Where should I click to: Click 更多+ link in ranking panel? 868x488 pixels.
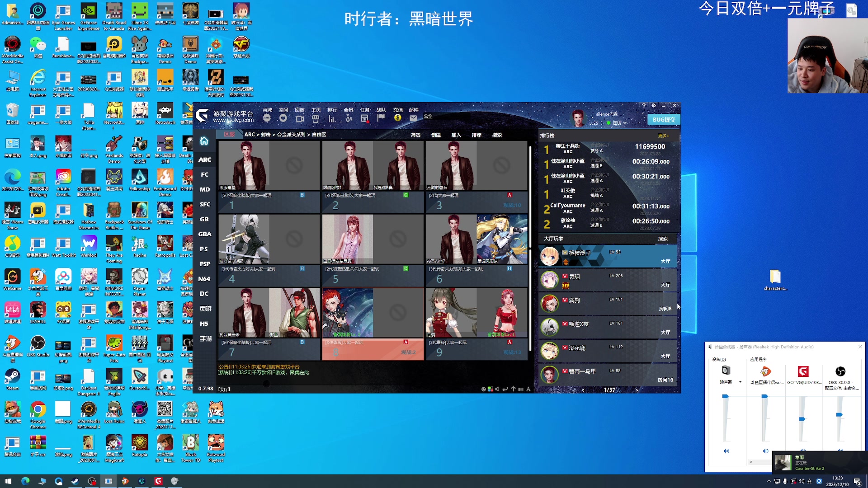663,136
